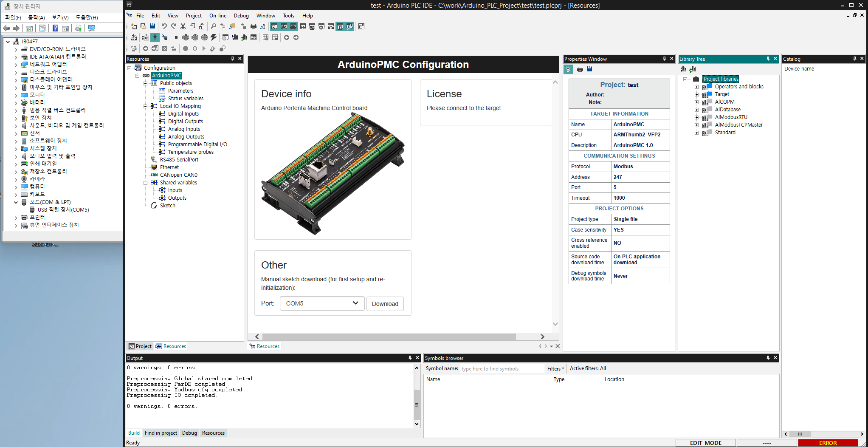Collapse the Configuration tree node
868x447 pixels.
130,68
